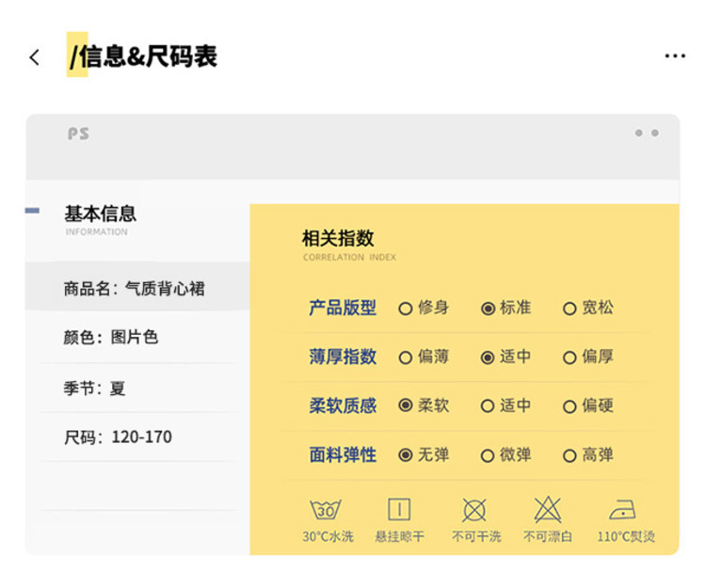Viewport: 705px width, 588px height.
Task: Click the 商品名: 气质背心裙 row
Action: click(137, 287)
